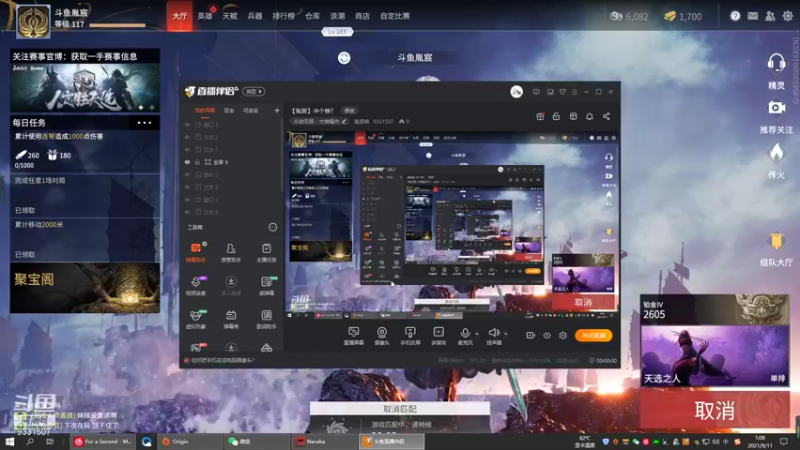
Task: Click the refresh circle icon beside 斗鱼胤宸
Action: point(344,58)
